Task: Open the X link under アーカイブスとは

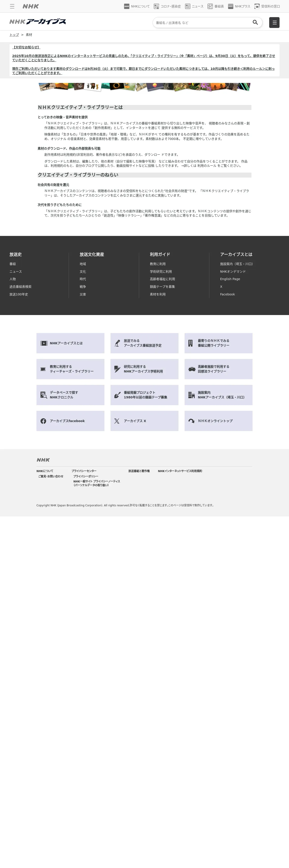Action: (221, 287)
